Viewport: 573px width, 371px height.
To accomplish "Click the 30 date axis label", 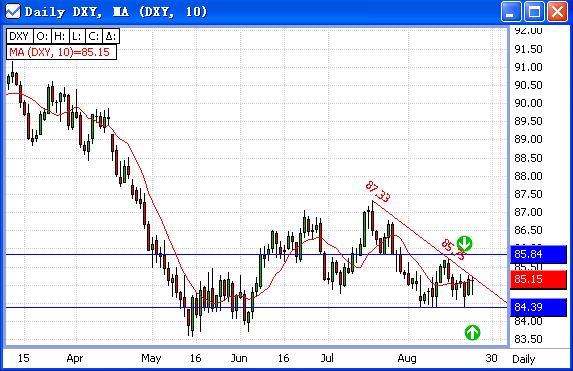I will point(492,358).
